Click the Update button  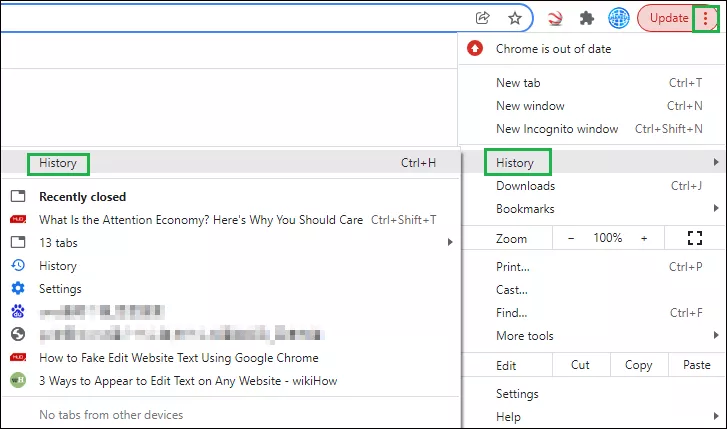pos(669,18)
